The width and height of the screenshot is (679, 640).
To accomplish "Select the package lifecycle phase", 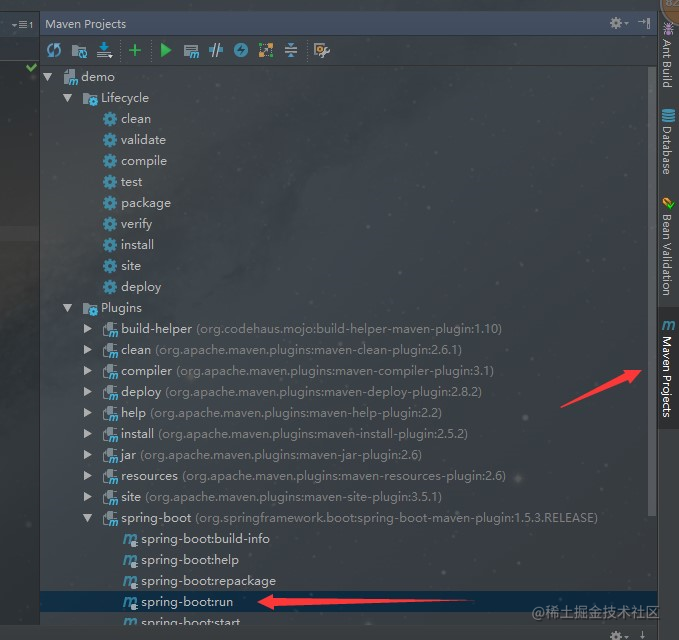I will pyautogui.click(x=146, y=203).
